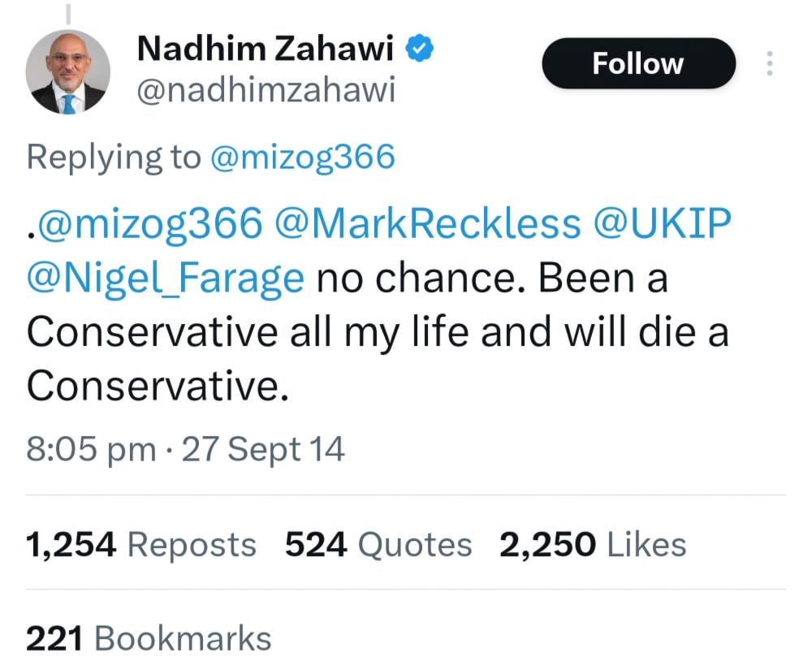The width and height of the screenshot is (812, 670).
Task: Open @mizog366 in the Replying to line
Action: click(x=302, y=157)
